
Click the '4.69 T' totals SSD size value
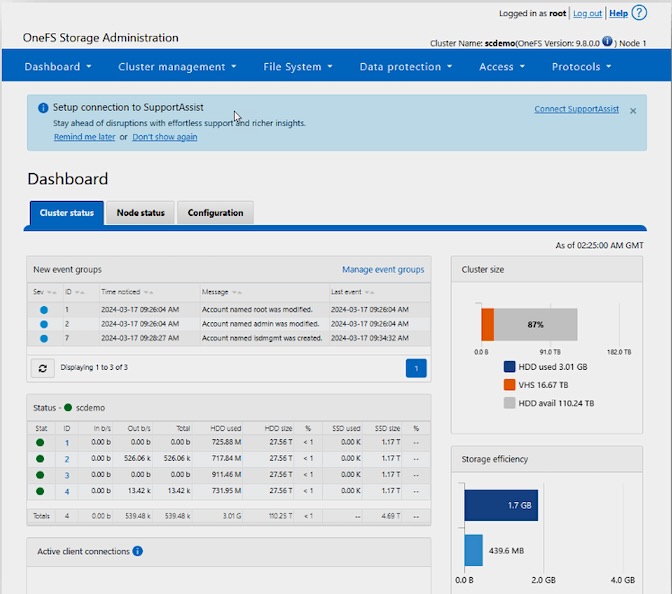[391, 516]
